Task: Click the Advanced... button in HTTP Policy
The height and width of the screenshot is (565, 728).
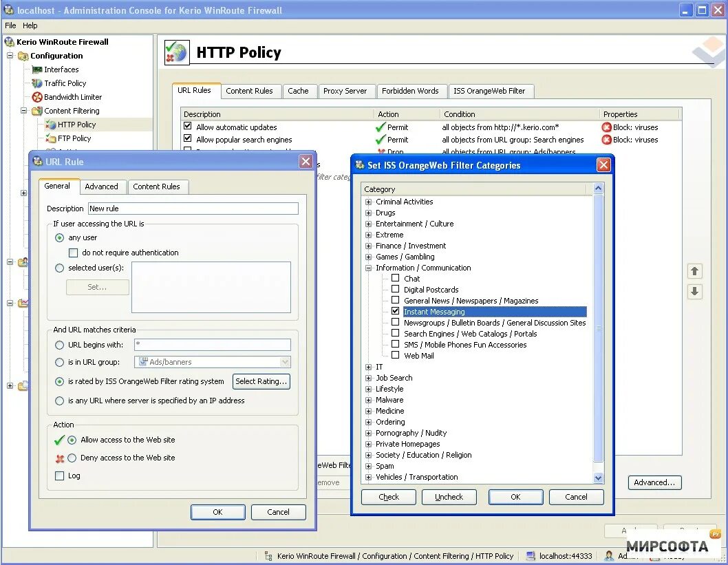Action: (654, 482)
